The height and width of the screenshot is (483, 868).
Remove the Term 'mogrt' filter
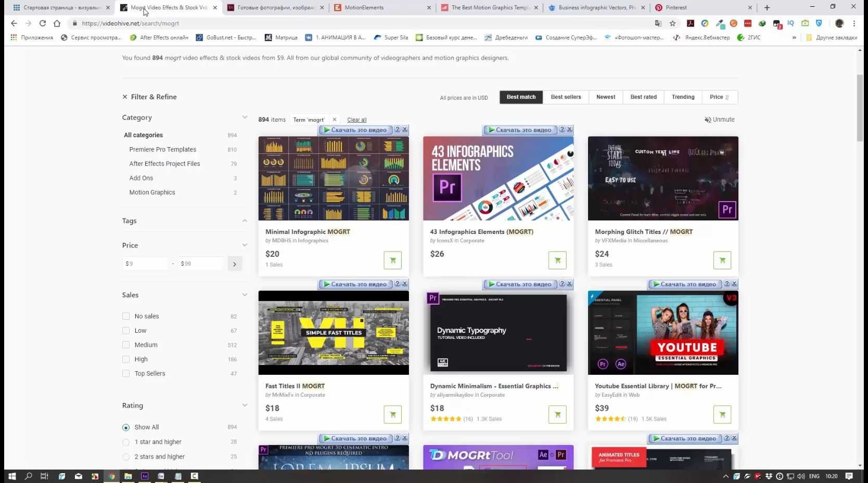[x=335, y=120]
